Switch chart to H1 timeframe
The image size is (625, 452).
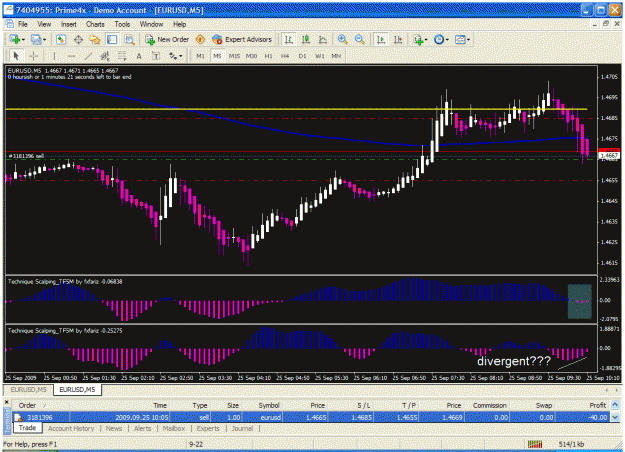(x=268, y=56)
